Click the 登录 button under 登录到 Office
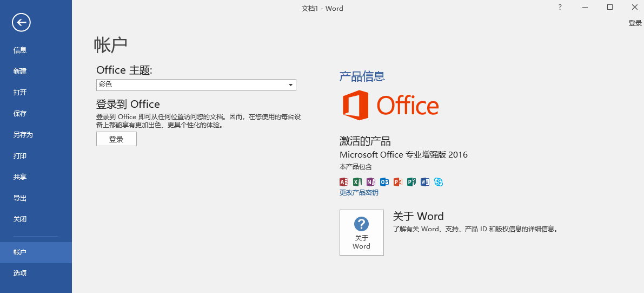This screenshot has height=293, width=644. 116,139
